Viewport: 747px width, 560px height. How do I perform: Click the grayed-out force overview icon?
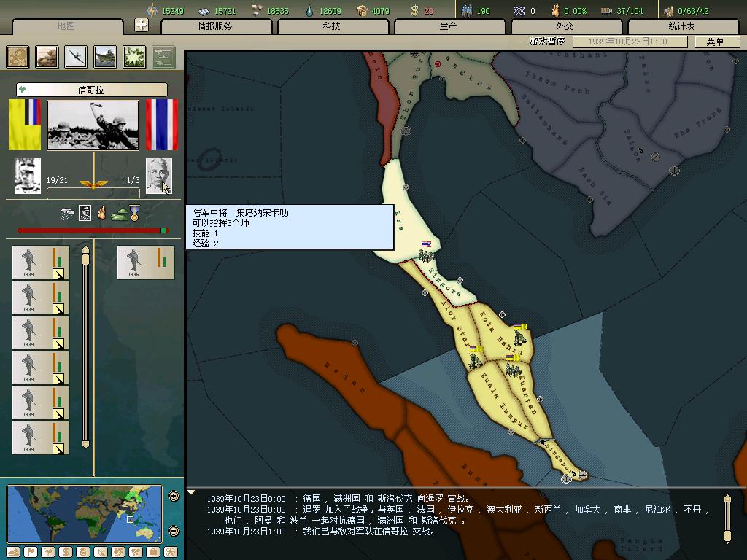point(163,57)
